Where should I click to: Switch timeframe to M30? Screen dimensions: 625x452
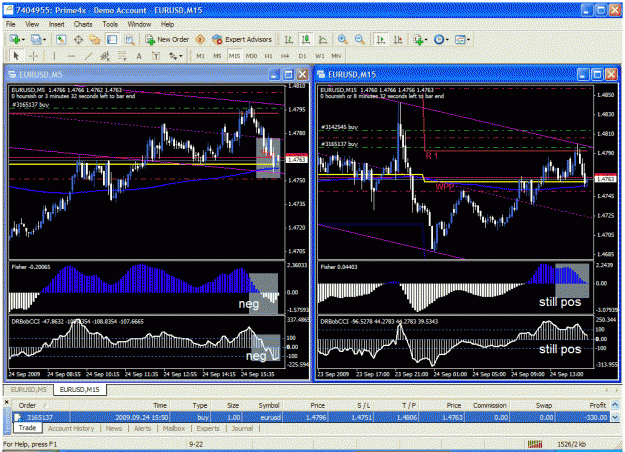click(x=251, y=56)
